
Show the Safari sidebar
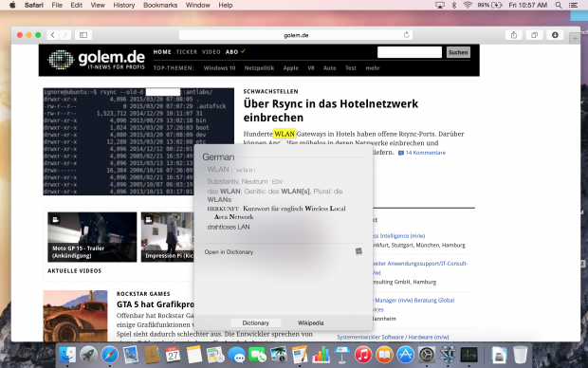[83, 35]
